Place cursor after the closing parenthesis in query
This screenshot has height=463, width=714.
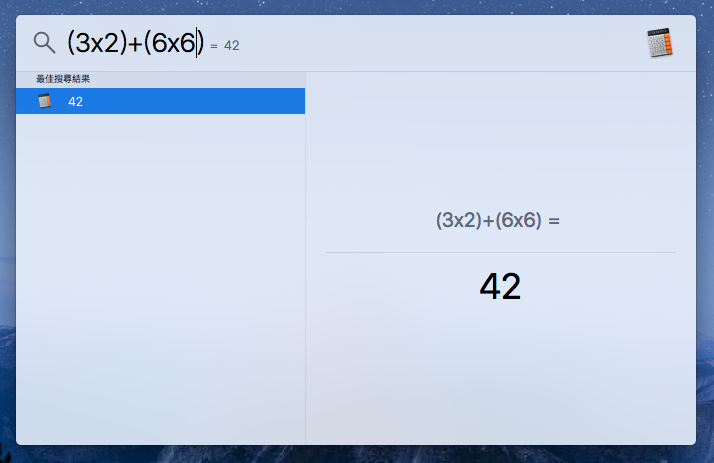coord(204,43)
